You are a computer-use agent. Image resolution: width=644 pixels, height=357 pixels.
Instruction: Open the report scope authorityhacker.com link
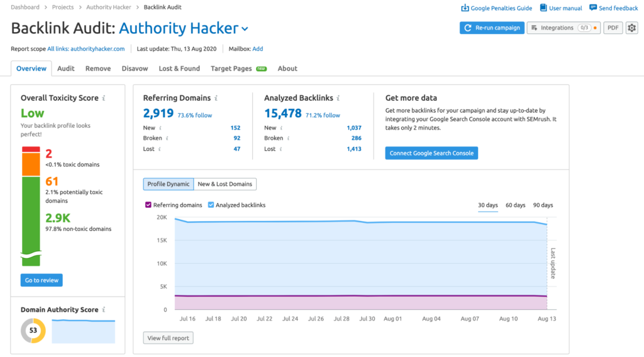[86, 48]
